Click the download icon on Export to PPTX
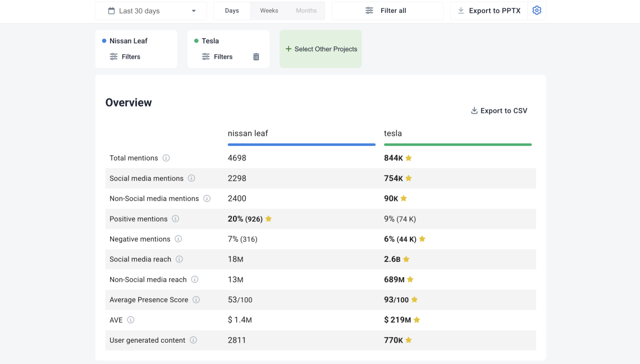 click(461, 11)
